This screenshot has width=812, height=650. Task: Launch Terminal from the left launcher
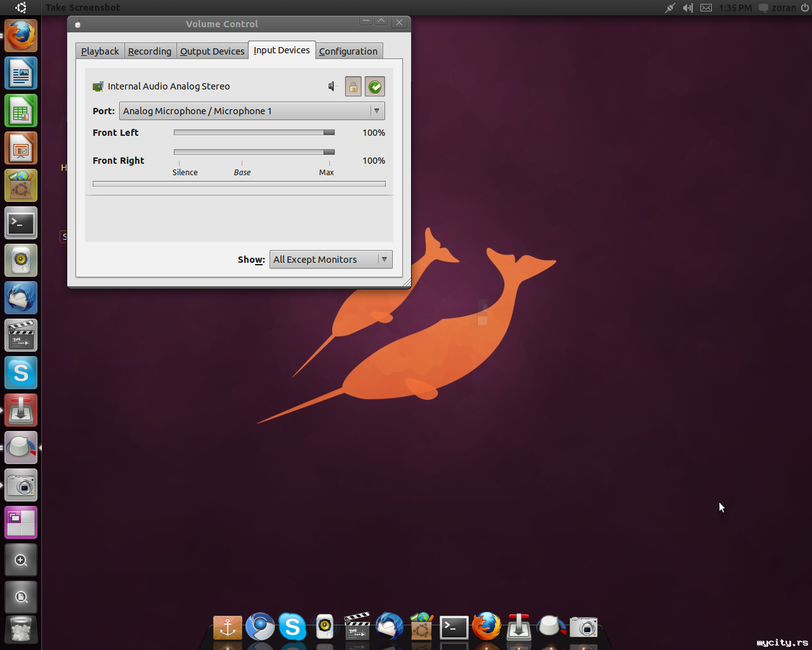(21, 223)
